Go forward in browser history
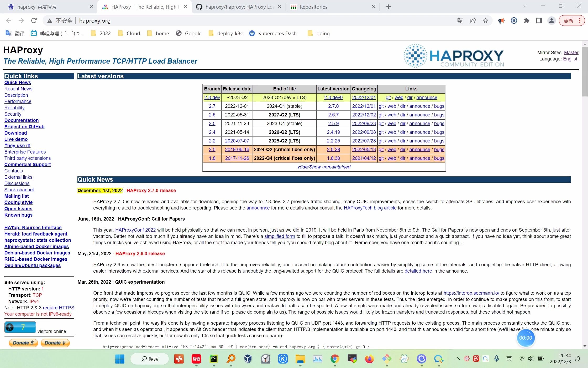 21,21
